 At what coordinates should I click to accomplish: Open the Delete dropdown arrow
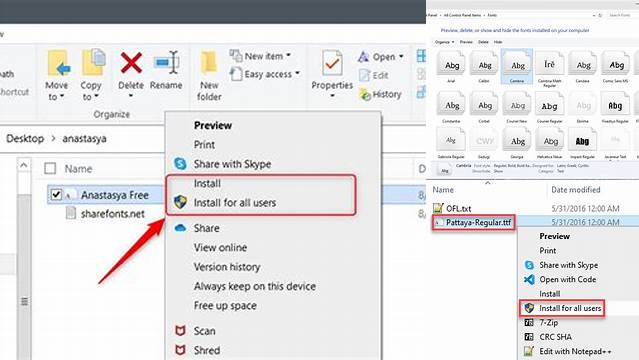click(131, 96)
